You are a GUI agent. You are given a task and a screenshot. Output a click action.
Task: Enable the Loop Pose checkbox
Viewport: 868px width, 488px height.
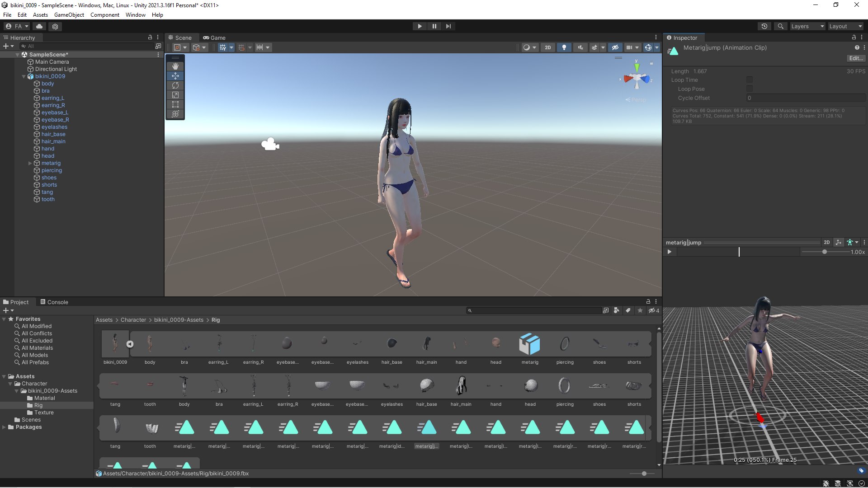pos(750,89)
